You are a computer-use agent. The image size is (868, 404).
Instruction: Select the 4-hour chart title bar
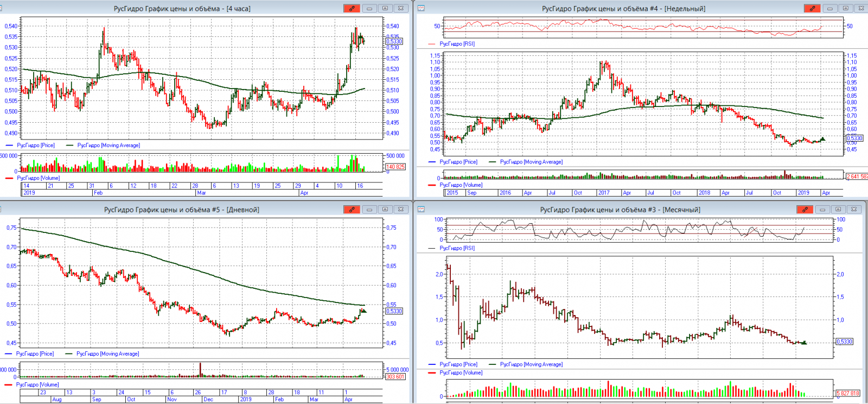tap(182, 9)
